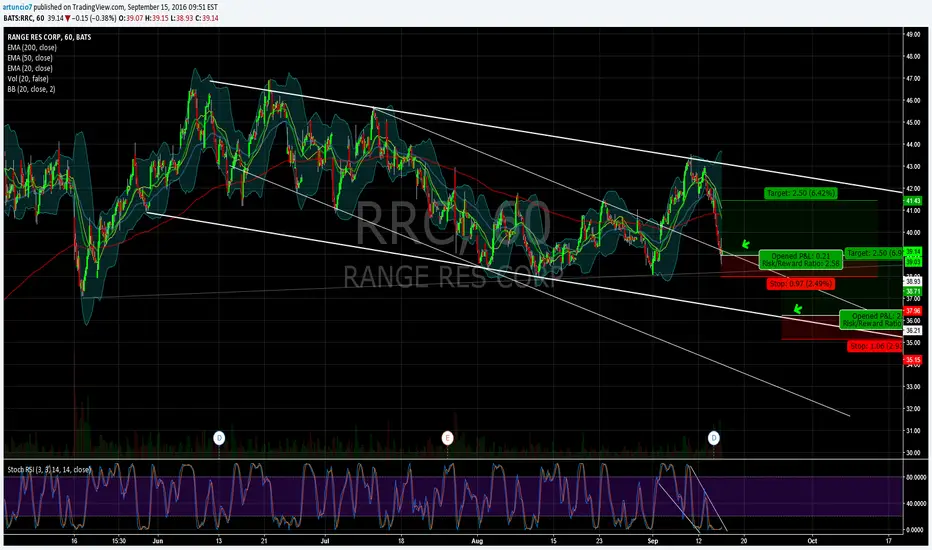
Task: Click the 44.00 price axis label
Action: pyautogui.click(x=913, y=144)
